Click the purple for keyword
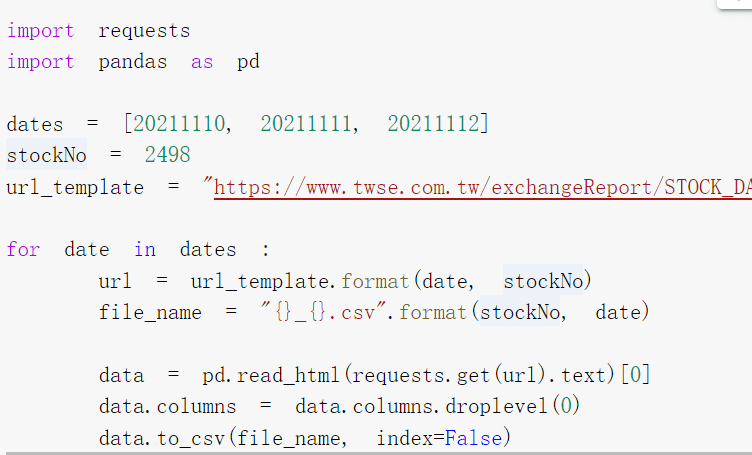752x455 pixels. 23,249
